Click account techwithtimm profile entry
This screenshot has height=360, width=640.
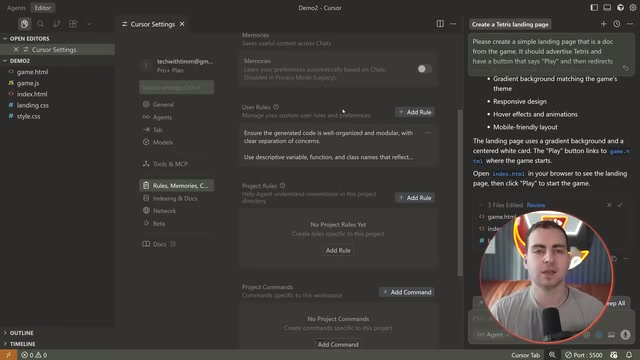tap(176, 66)
